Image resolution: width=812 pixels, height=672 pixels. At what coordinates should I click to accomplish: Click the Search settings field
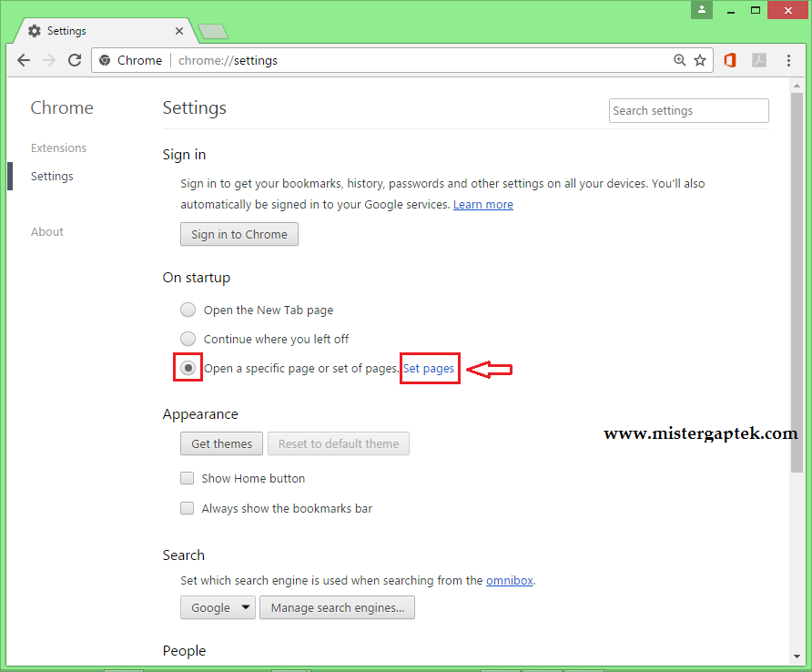(x=689, y=111)
